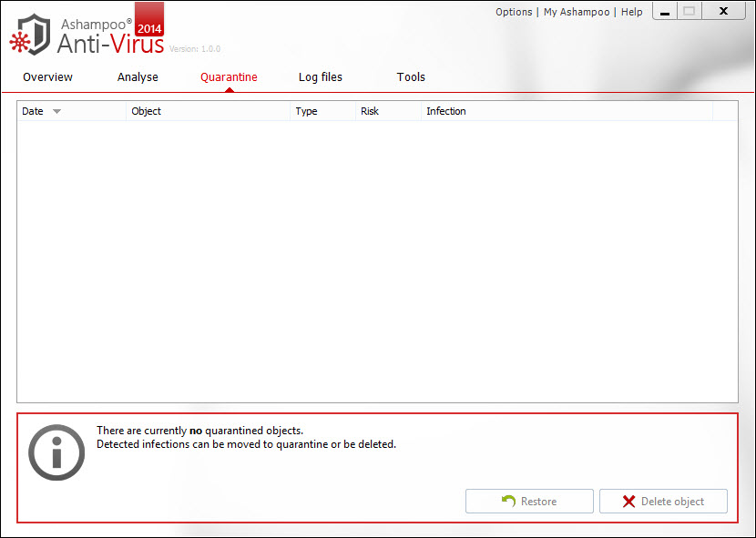Click the red 2014 badge

click(149, 19)
